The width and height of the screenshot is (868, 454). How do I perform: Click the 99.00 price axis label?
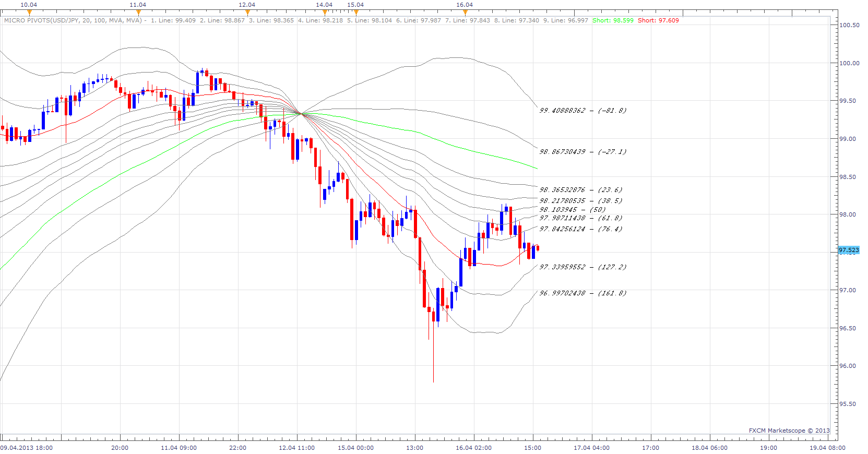[848, 139]
